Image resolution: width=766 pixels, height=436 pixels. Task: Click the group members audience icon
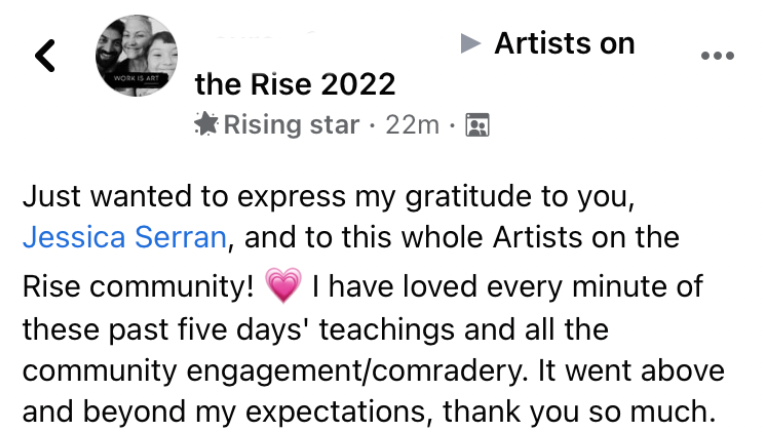click(x=477, y=125)
